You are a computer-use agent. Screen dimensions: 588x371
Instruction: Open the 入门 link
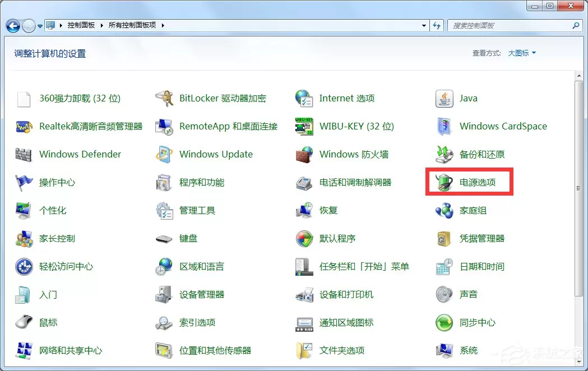click(48, 295)
